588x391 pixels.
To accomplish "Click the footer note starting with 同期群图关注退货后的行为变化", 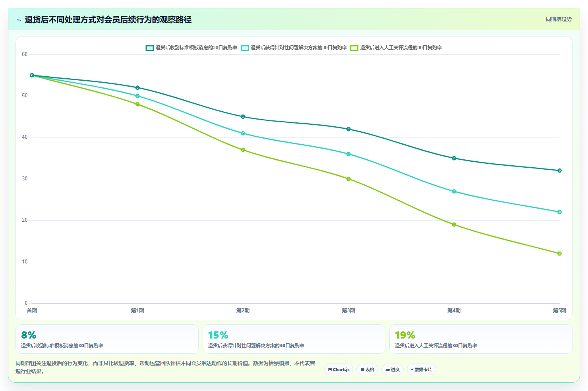I will coord(165,367).
